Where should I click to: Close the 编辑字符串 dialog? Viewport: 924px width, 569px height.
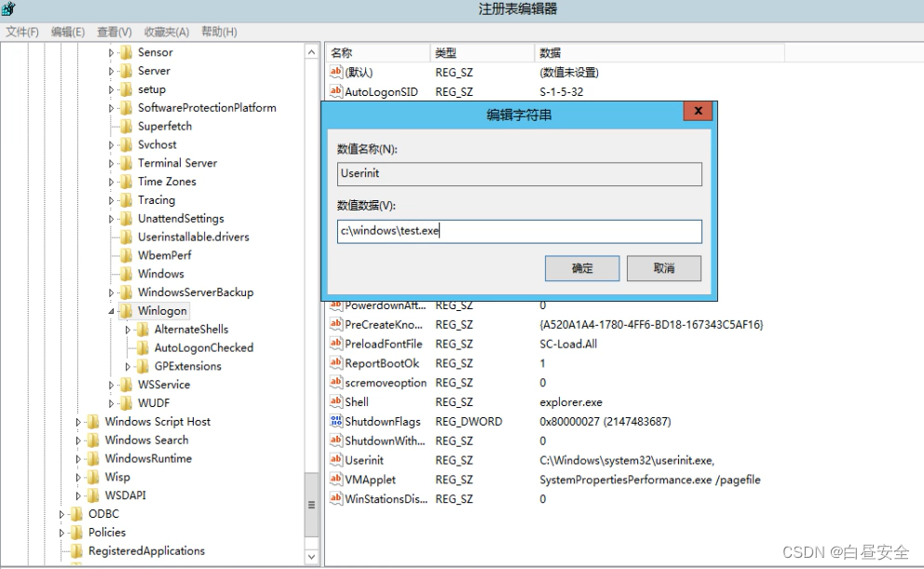pos(698,111)
